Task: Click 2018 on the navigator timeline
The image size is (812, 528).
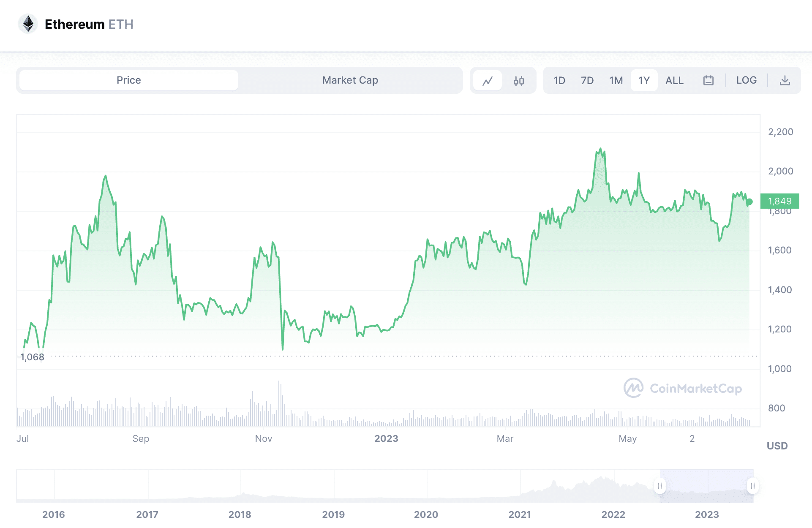Action: click(240, 514)
